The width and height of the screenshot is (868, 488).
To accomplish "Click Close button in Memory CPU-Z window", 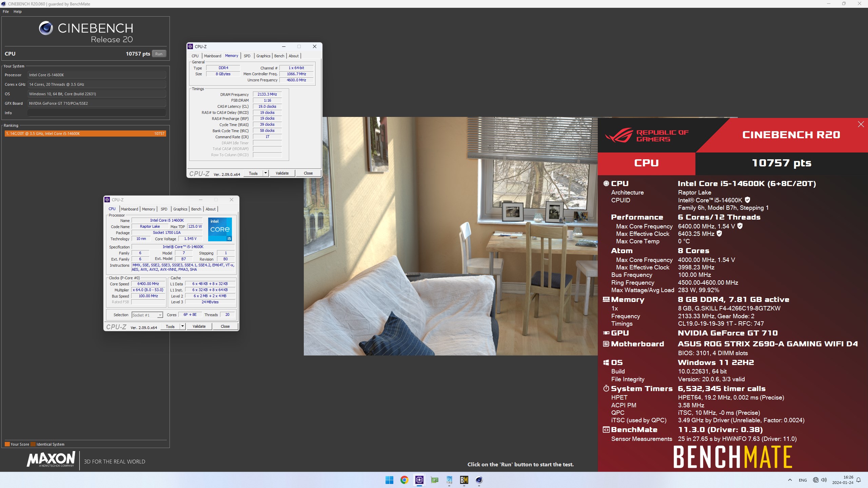I will click(308, 173).
